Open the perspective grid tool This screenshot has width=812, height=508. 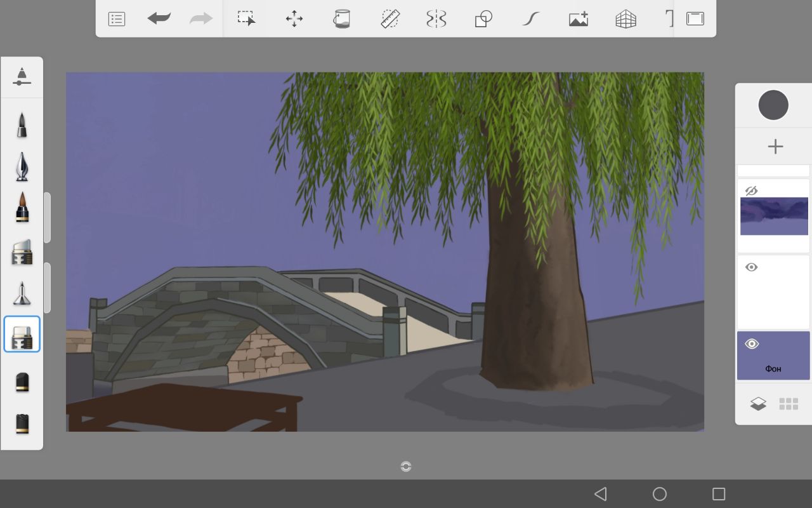tap(625, 19)
